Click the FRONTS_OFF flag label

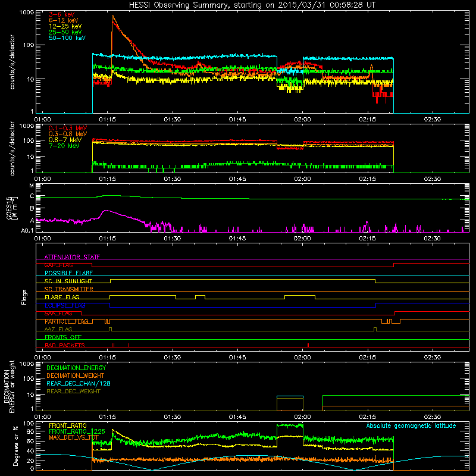pos(63,337)
